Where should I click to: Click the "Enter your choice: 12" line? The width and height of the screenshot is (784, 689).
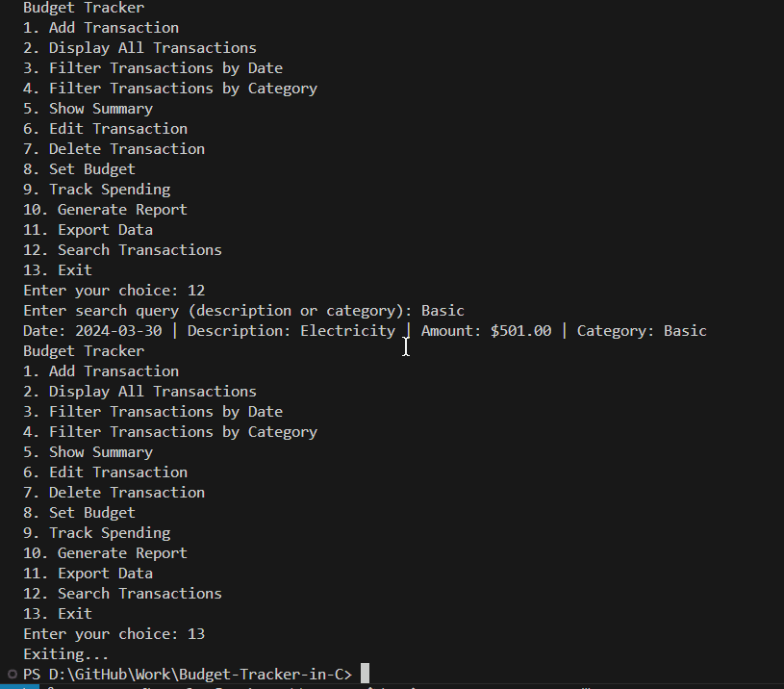[114, 291]
